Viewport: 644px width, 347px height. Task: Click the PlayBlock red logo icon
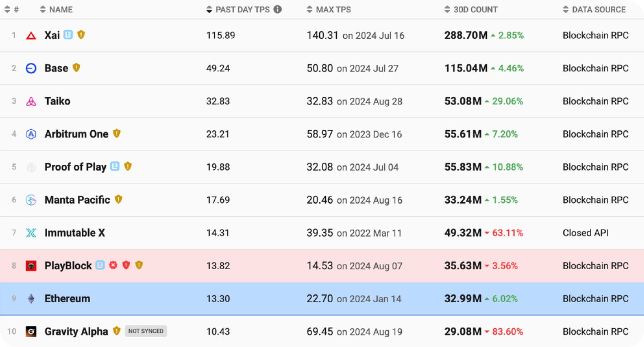31,266
